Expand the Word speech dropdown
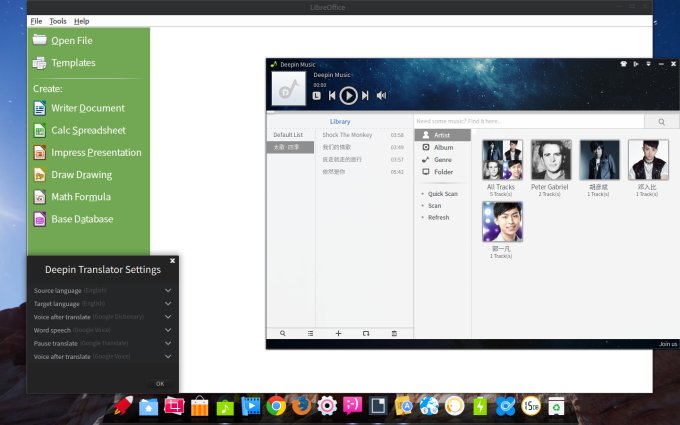680x425 pixels. click(168, 330)
